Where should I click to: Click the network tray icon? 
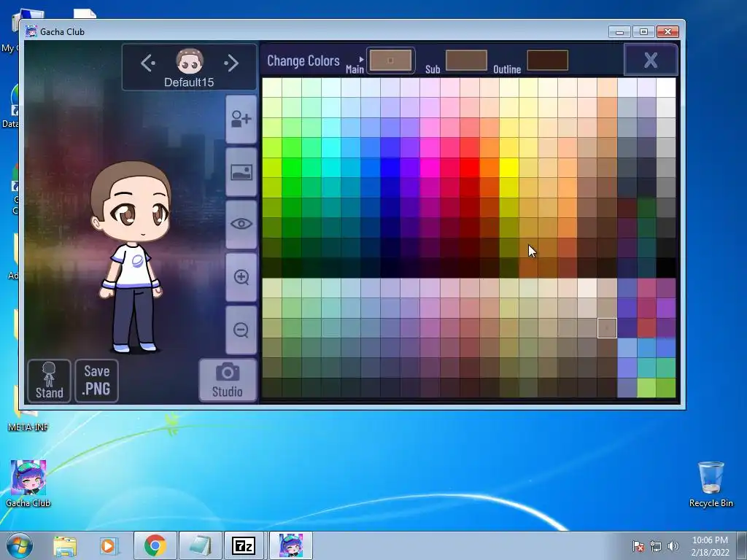656,546
